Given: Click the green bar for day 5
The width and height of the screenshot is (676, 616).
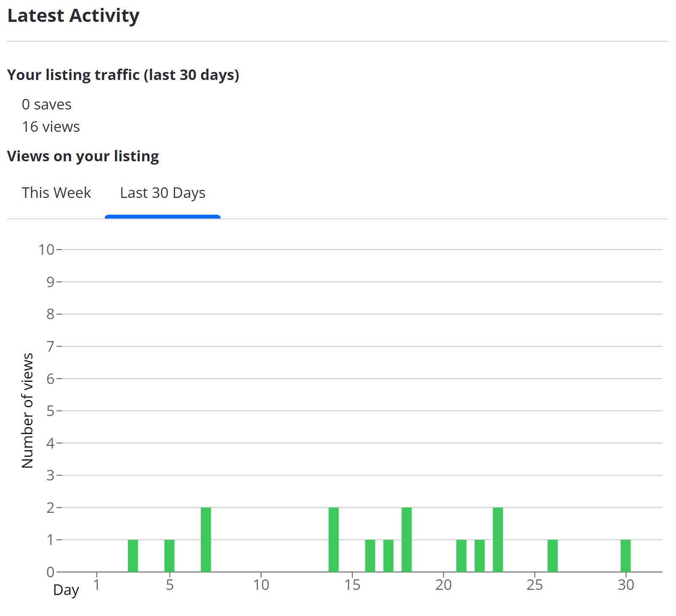Looking at the screenshot, I should click(x=169, y=555).
